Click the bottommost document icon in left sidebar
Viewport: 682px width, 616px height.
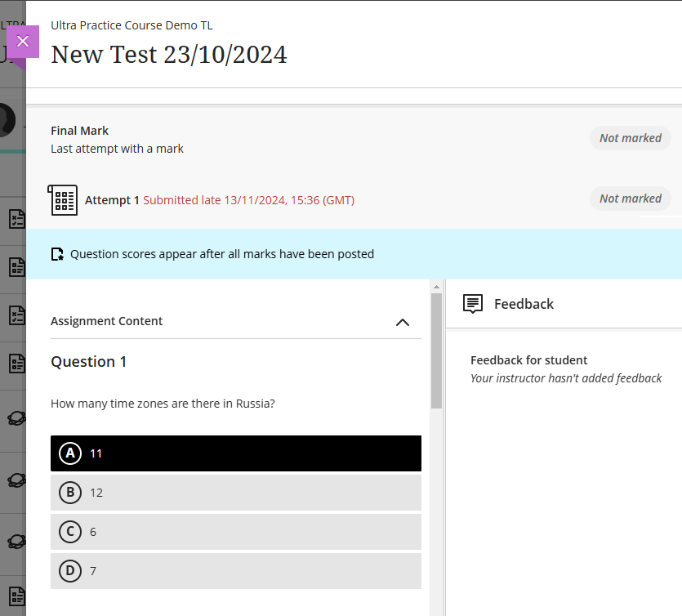(16, 595)
